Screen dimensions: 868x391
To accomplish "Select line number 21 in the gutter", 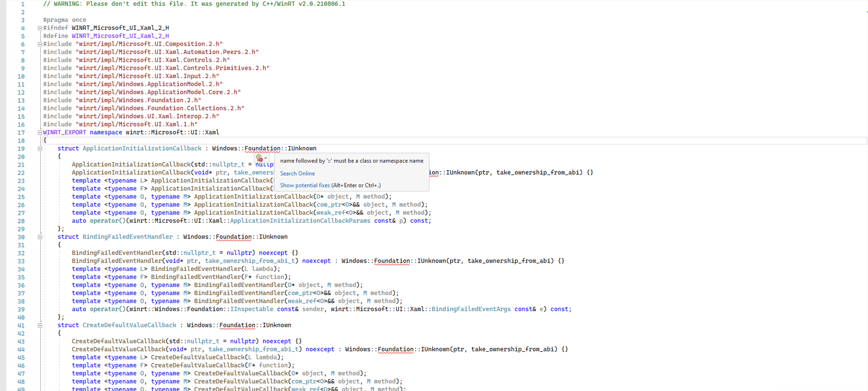I will pos(21,165).
